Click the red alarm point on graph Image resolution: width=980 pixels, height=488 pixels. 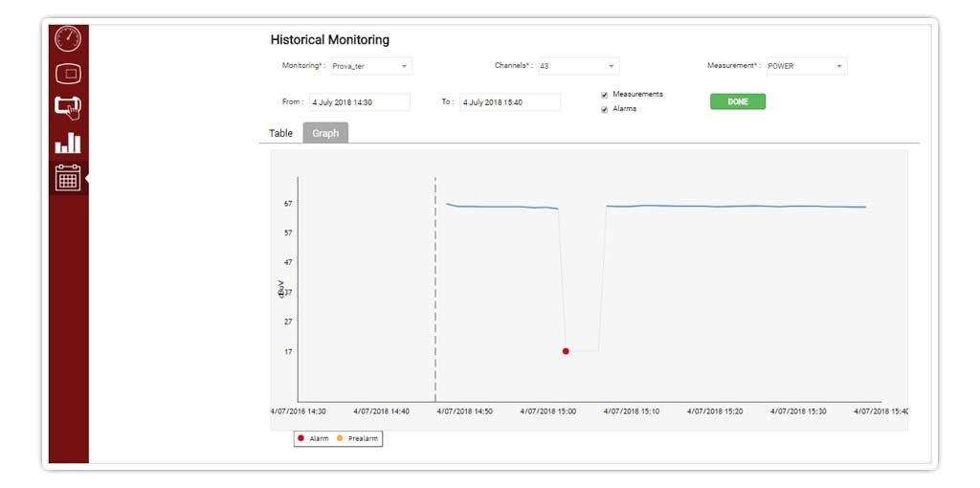coord(566,351)
